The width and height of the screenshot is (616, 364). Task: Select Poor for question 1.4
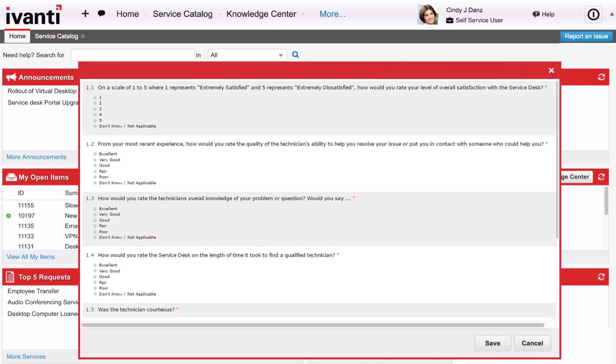(95, 288)
